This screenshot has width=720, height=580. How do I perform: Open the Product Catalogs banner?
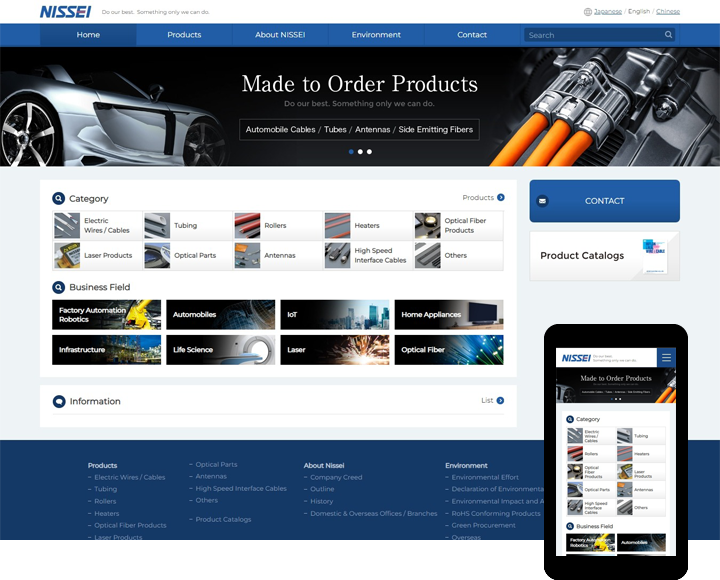[x=604, y=256]
